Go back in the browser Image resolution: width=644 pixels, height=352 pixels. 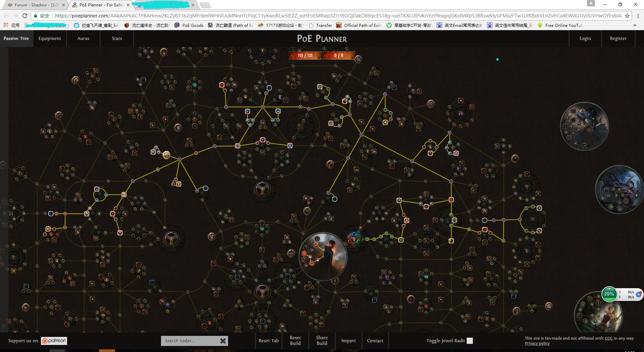6,16
